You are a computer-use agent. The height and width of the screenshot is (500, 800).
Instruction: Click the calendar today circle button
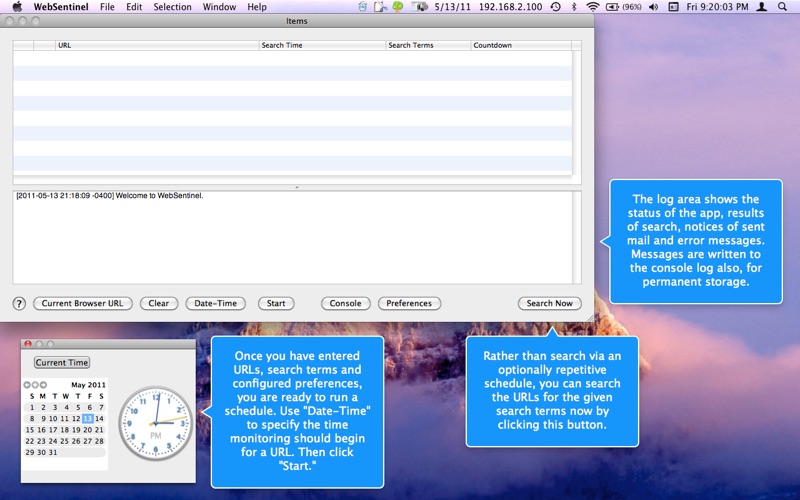coord(35,385)
